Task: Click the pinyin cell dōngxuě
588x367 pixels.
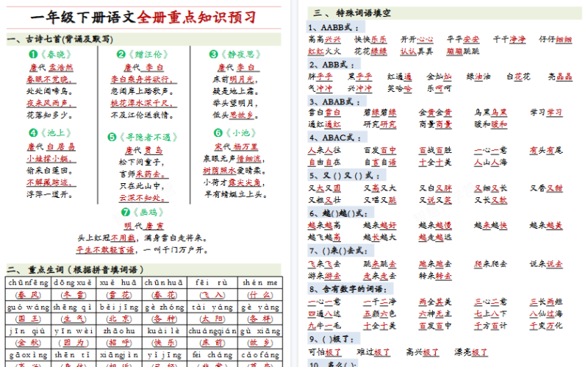Action: (x=73, y=282)
